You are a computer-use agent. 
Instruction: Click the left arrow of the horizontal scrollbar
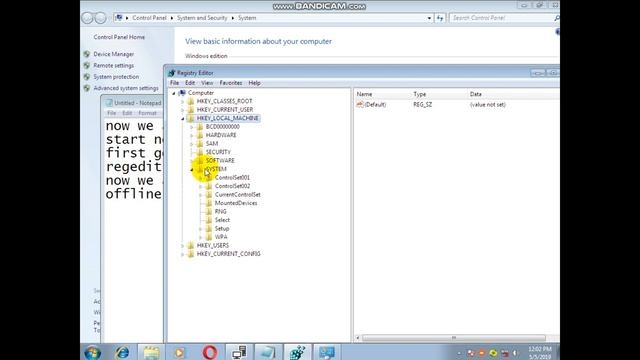[358, 338]
